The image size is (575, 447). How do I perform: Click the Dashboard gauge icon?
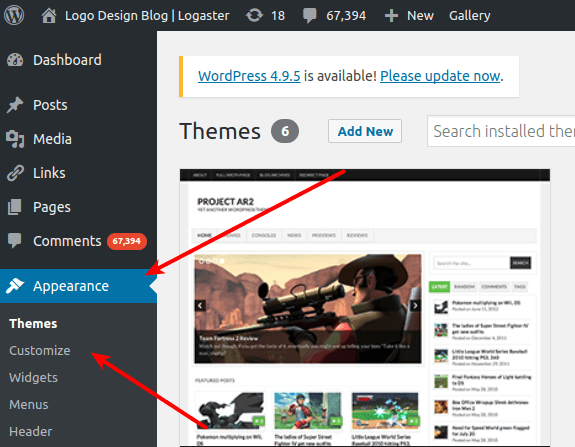click(x=15, y=60)
